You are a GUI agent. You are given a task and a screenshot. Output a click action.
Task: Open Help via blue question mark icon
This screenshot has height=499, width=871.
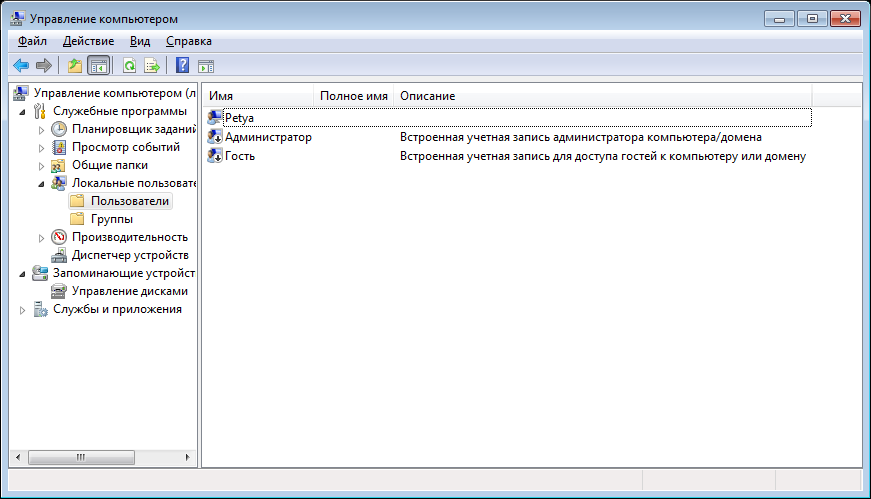point(182,66)
